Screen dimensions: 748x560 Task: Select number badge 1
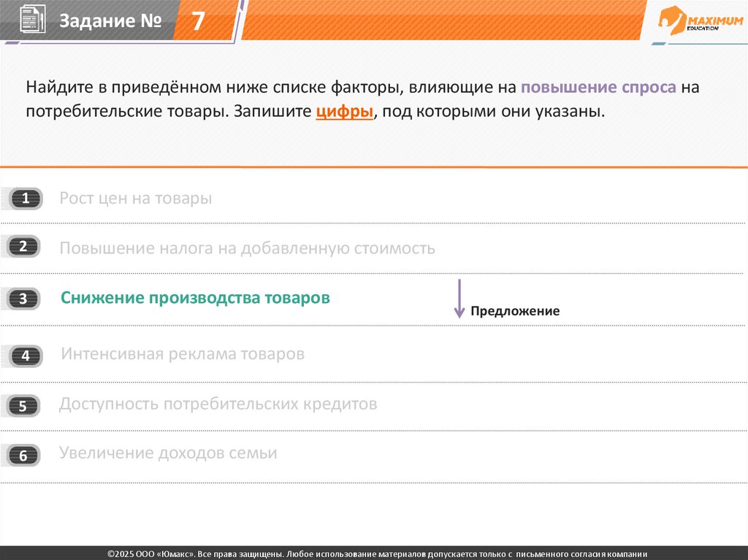click(x=26, y=199)
